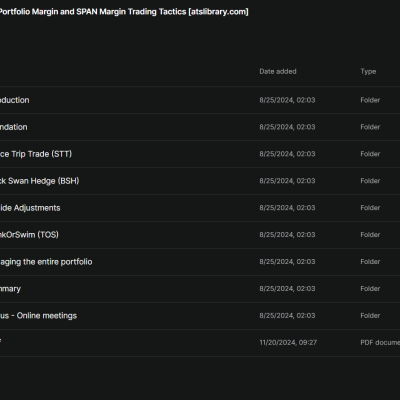Open the Introduction folder row

[x=200, y=100]
